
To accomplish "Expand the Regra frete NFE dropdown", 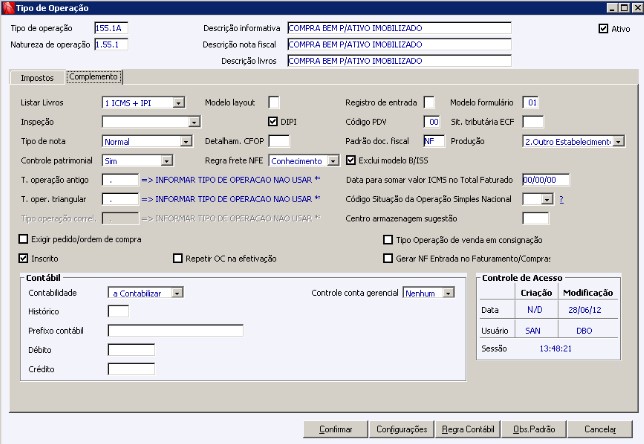I will click(333, 161).
